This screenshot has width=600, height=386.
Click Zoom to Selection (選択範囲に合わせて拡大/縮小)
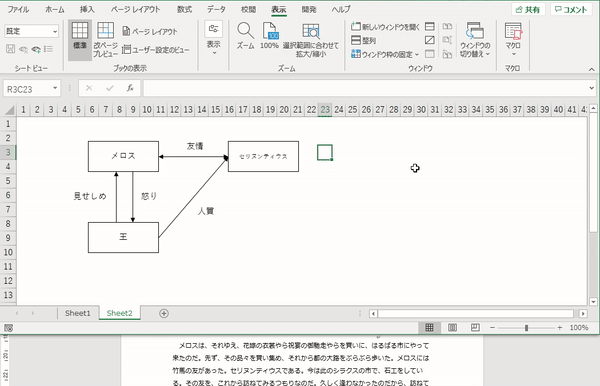[311, 40]
